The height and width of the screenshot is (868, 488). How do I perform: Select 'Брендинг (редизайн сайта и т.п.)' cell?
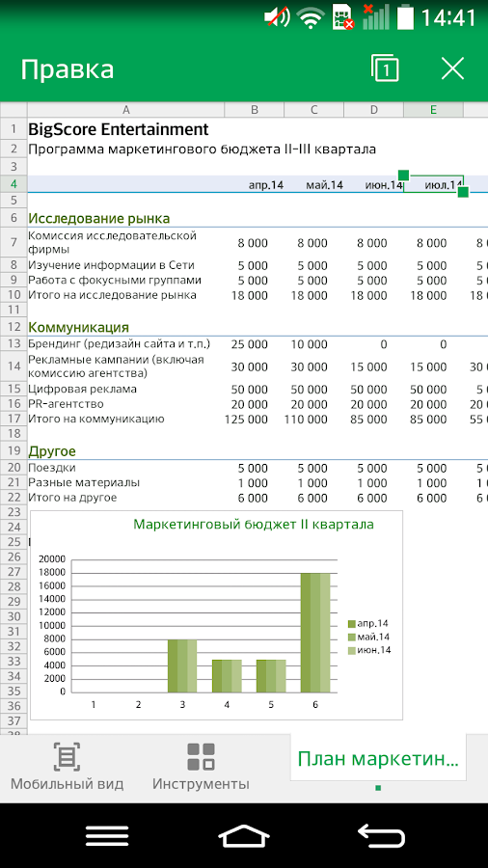[x=120, y=343]
